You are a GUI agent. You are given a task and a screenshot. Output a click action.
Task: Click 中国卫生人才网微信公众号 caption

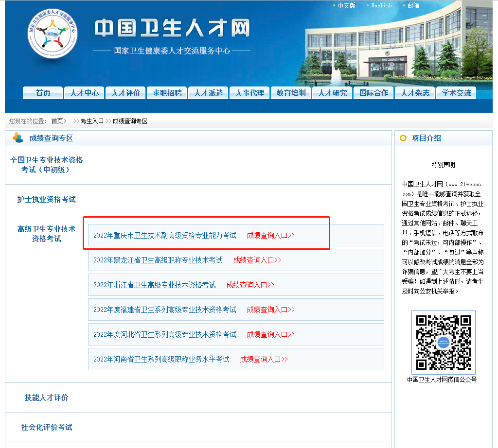click(442, 379)
